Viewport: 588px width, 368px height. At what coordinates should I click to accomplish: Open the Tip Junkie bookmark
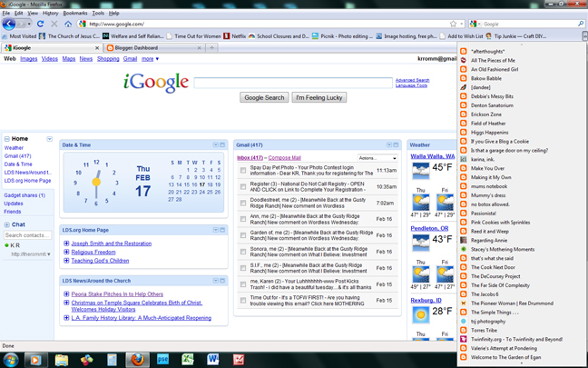[516, 36]
